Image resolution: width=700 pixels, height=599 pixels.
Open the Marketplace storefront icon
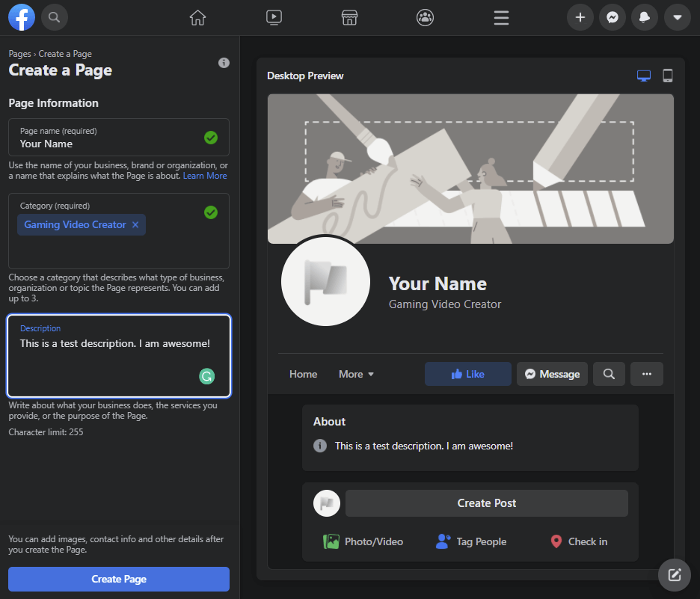pyautogui.click(x=349, y=17)
